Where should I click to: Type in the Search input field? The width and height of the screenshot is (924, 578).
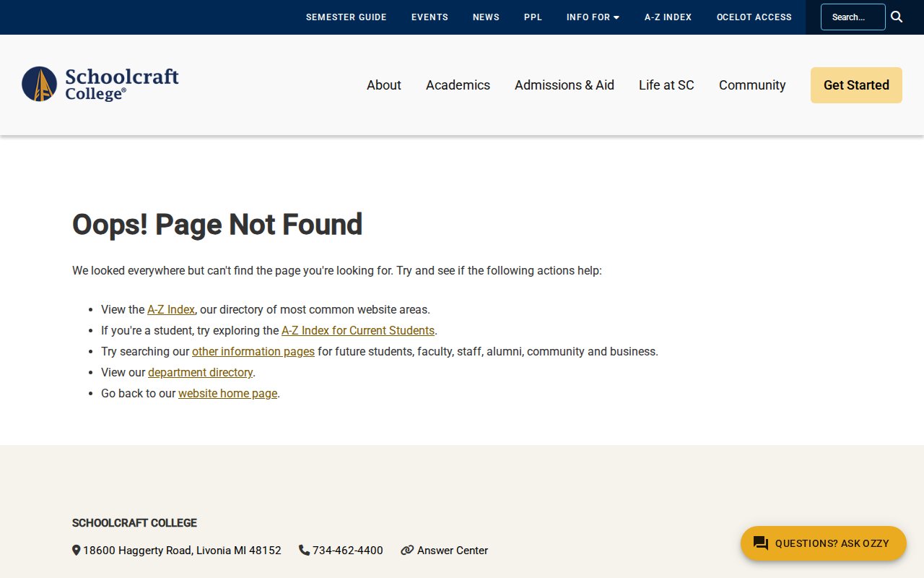[x=852, y=17]
